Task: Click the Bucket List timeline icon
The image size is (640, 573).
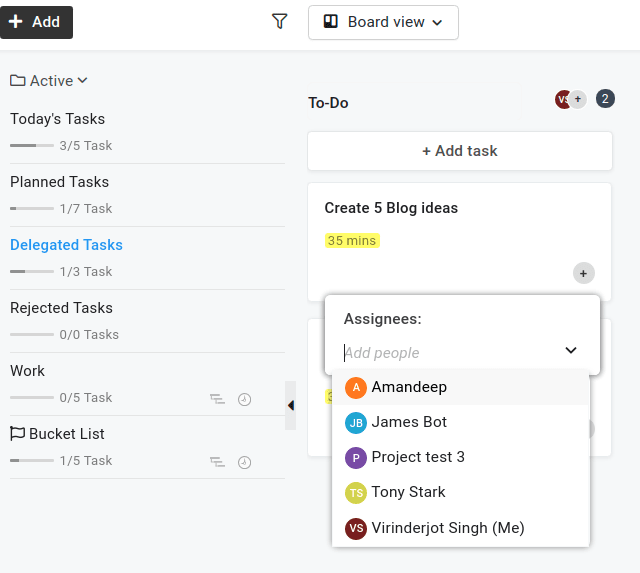Action: tap(217, 462)
